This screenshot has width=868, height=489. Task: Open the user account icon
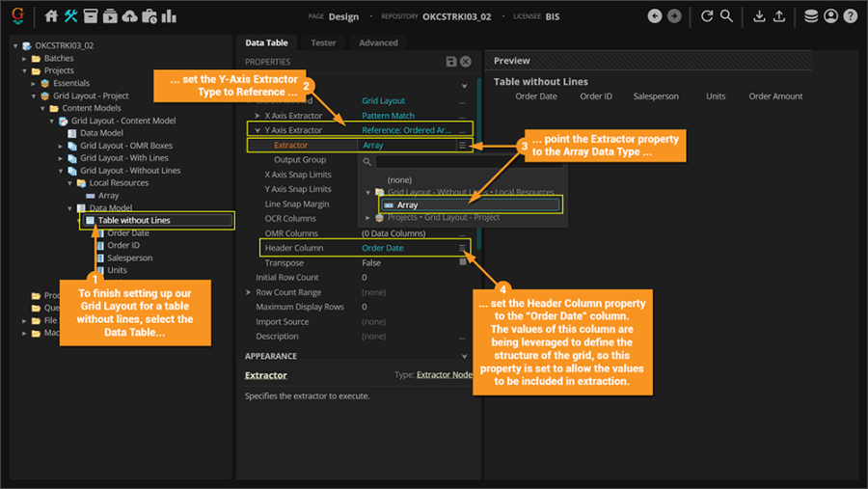tap(830, 16)
